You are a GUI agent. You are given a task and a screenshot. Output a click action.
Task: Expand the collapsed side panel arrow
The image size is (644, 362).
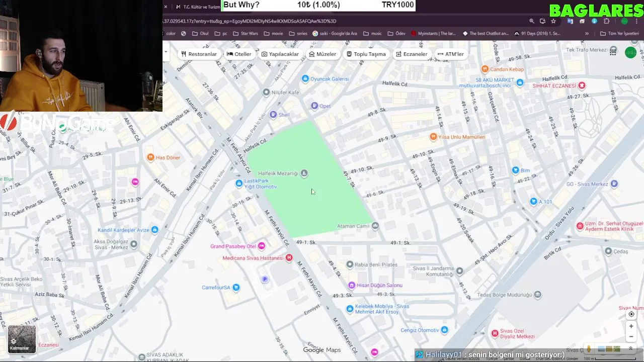click(x=166, y=51)
